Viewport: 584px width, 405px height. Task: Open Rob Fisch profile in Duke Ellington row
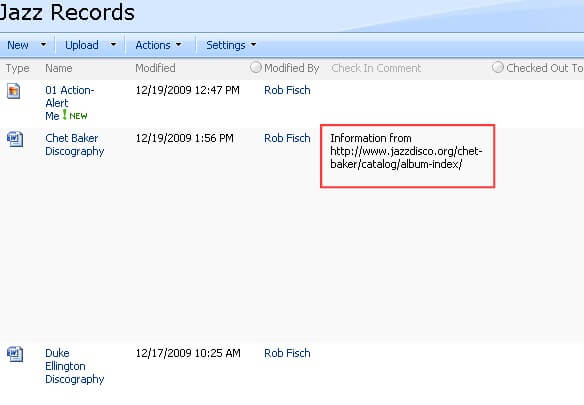[x=287, y=353]
